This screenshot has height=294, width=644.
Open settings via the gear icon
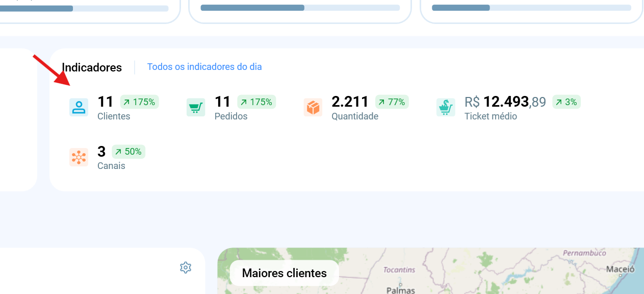[186, 267]
